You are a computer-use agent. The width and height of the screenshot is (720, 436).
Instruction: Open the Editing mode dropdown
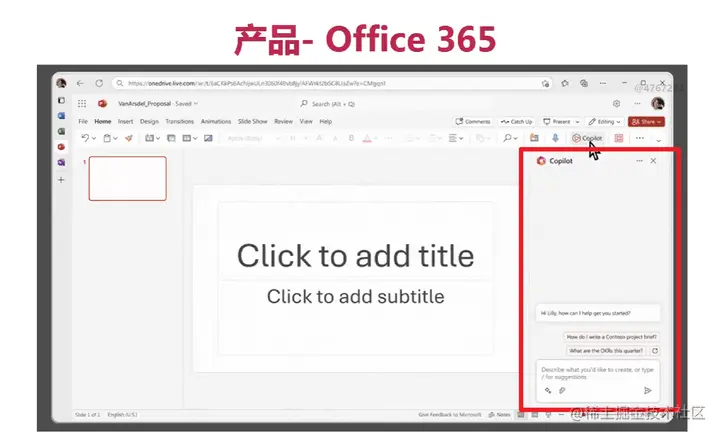click(604, 122)
